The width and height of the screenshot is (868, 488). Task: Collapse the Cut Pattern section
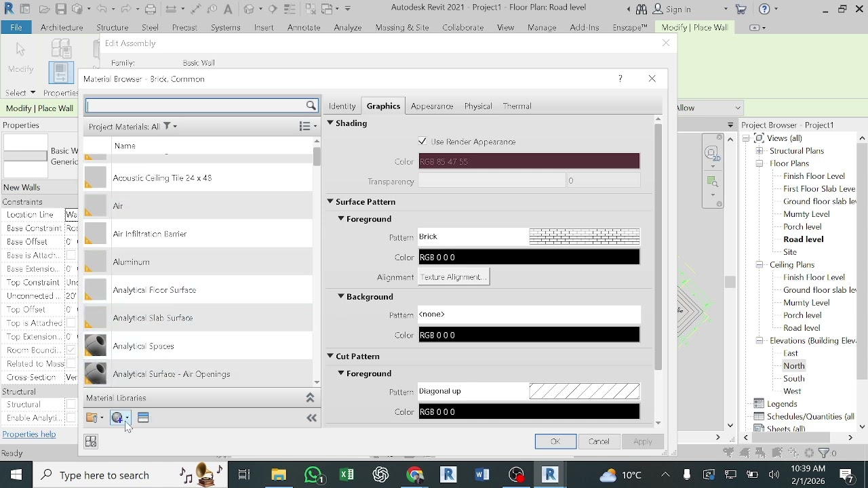(x=330, y=356)
